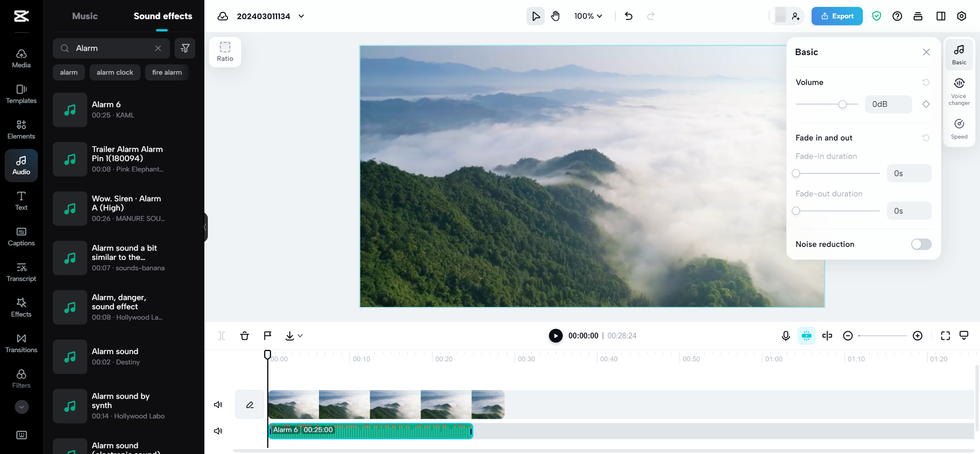
Task: Select the Templates panel
Action: coord(21,94)
